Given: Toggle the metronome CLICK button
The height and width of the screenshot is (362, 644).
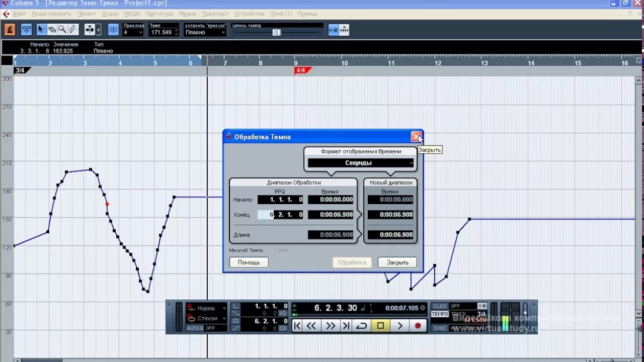Looking at the screenshot, I should pos(440,306).
